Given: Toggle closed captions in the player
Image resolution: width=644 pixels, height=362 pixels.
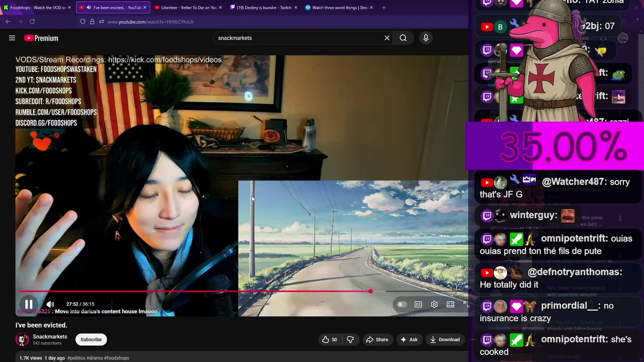Looking at the screenshot, I should click(x=418, y=304).
